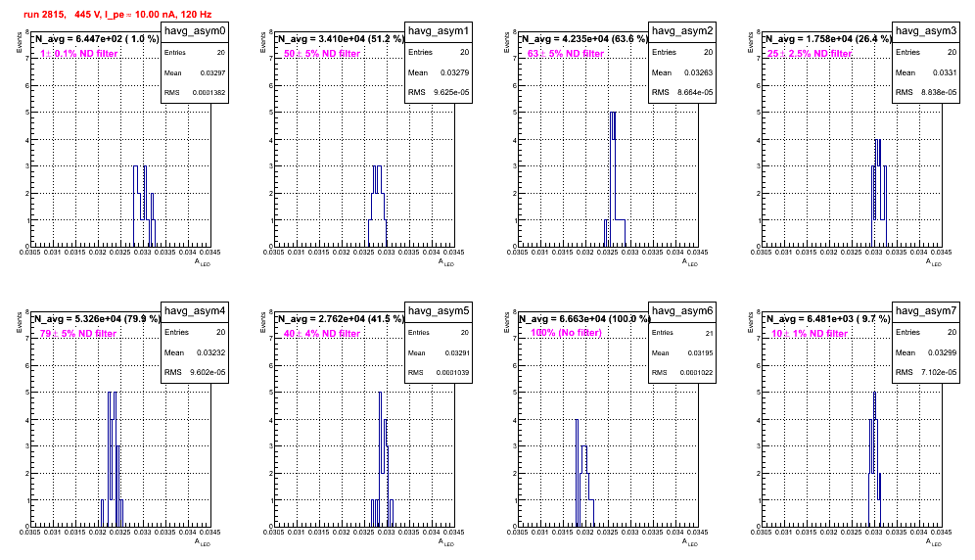Viewport: 975px width, 560px height.
Task: Click the blue histogram curve in havg_asym0
Action: [x=144, y=206]
